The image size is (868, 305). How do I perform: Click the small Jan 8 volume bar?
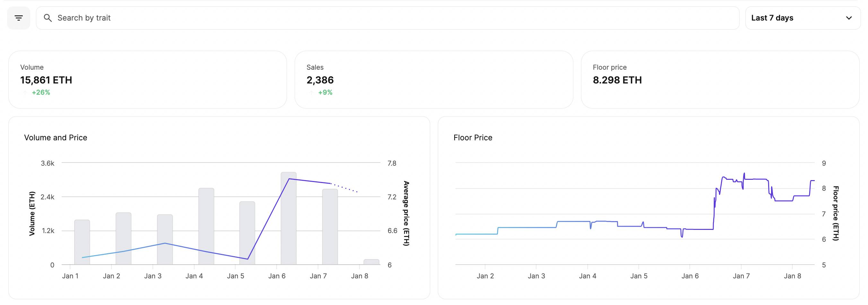pyautogui.click(x=371, y=262)
